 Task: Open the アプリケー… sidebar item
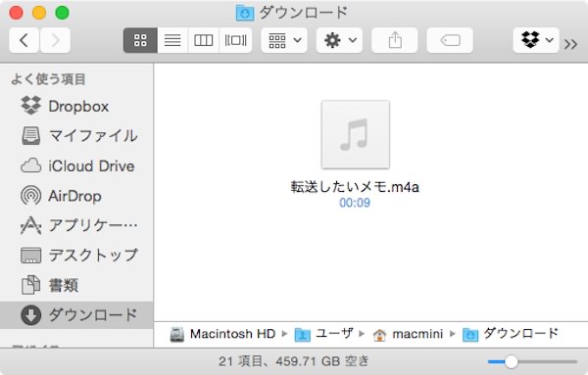(x=76, y=225)
